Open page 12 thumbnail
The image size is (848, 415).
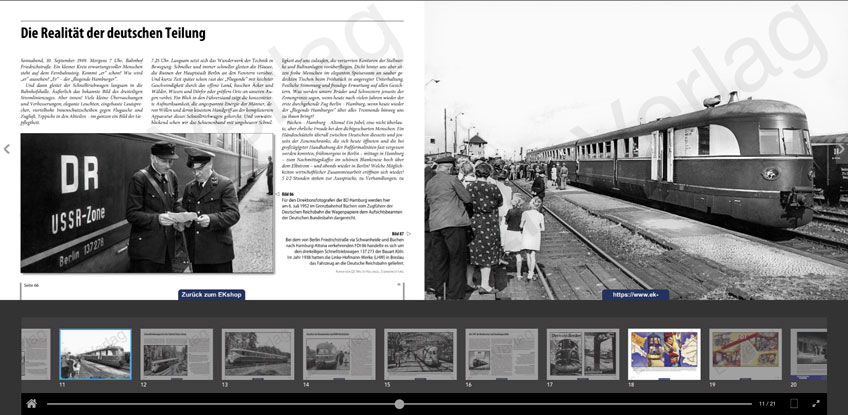(x=176, y=354)
